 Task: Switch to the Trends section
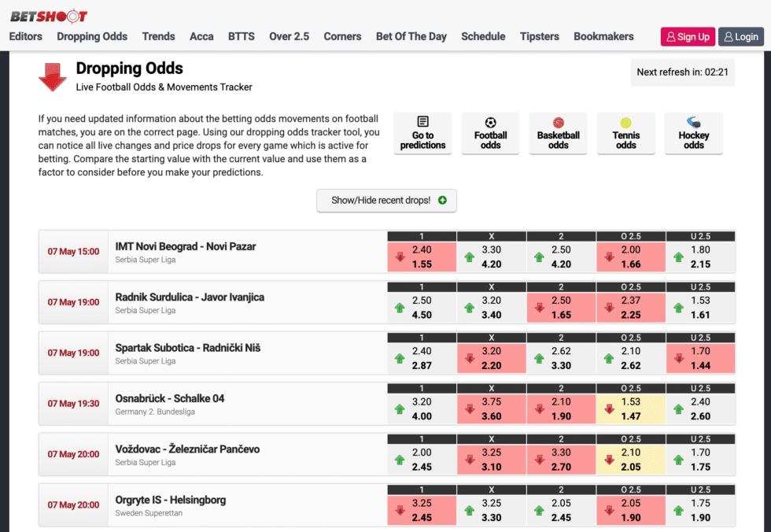(x=158, y=36)
